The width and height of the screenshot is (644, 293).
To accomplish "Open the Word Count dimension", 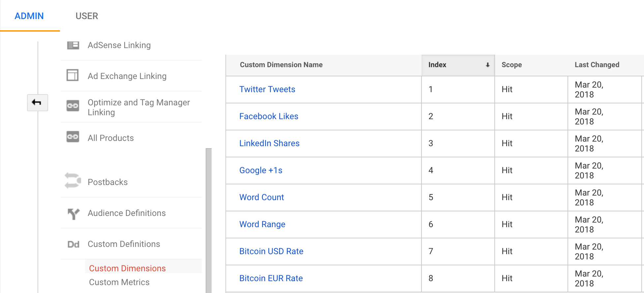I will point(262,197).
